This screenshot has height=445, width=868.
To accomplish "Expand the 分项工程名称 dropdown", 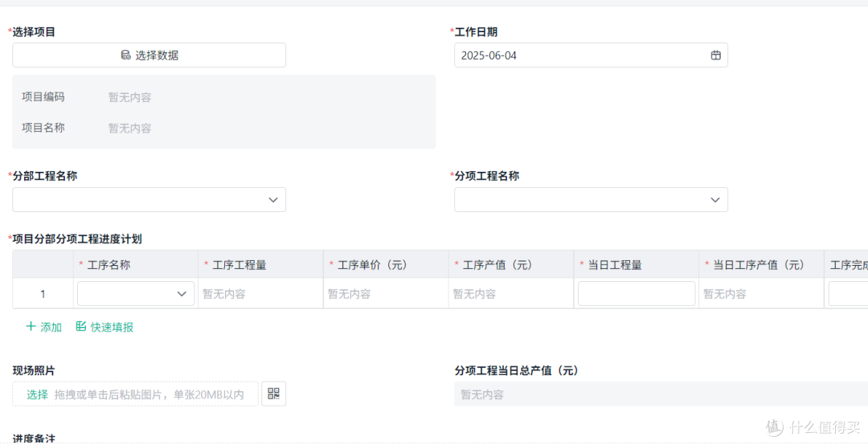I will coord(591,200).
